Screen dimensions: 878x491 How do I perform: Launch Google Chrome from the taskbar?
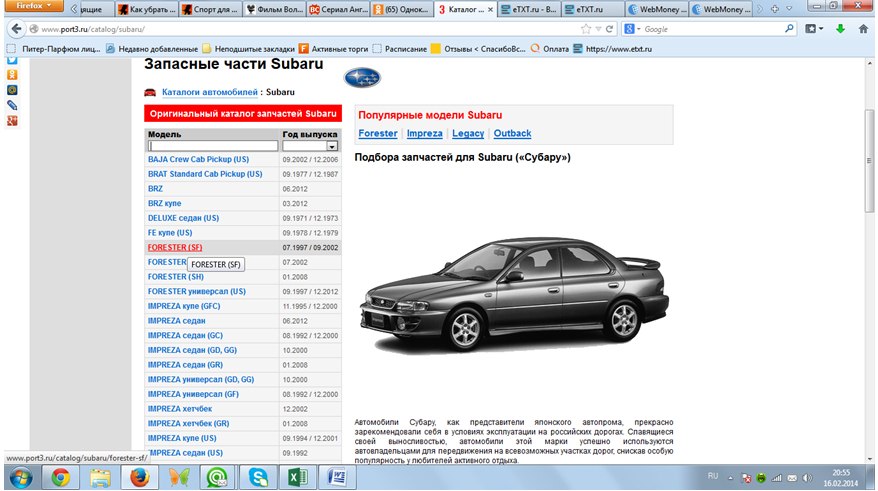(60, 478)
